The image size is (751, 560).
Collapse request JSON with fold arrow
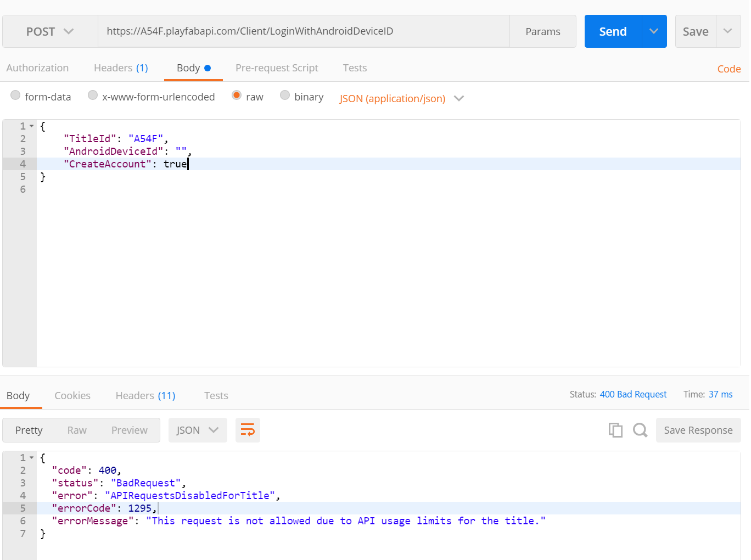(32, 126)
